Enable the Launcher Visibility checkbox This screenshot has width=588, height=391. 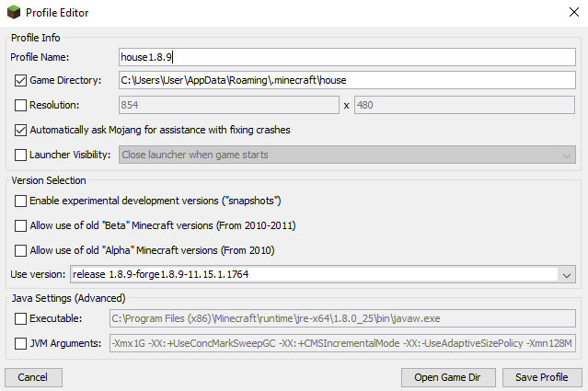pyautogui.click(x=21, y=155)
